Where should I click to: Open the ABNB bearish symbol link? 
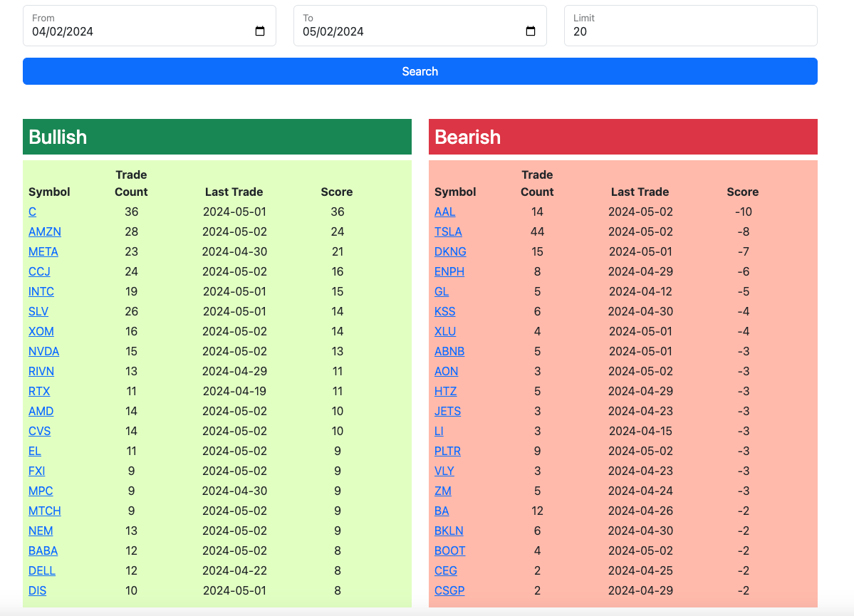tap(449, 351)
